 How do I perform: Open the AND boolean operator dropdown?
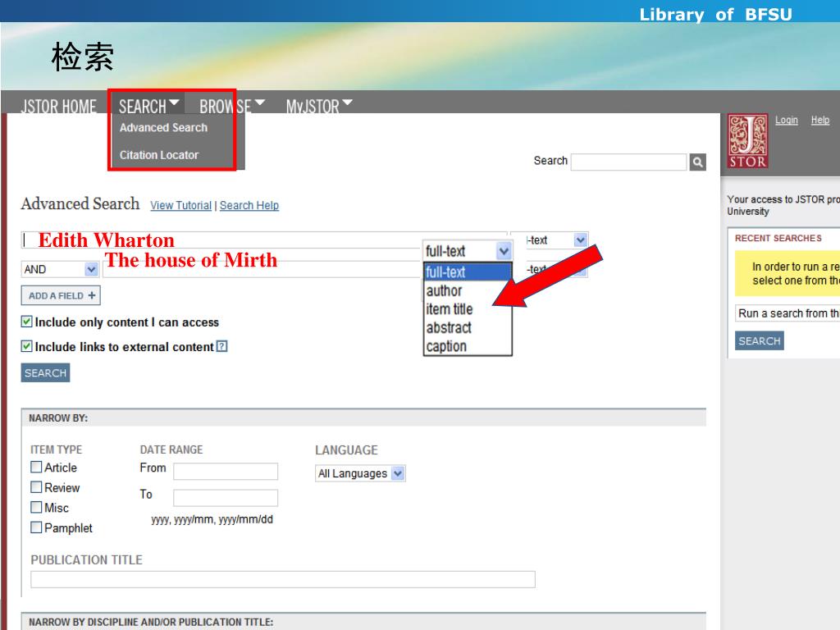pyautogui.click(x=60, y=269)
